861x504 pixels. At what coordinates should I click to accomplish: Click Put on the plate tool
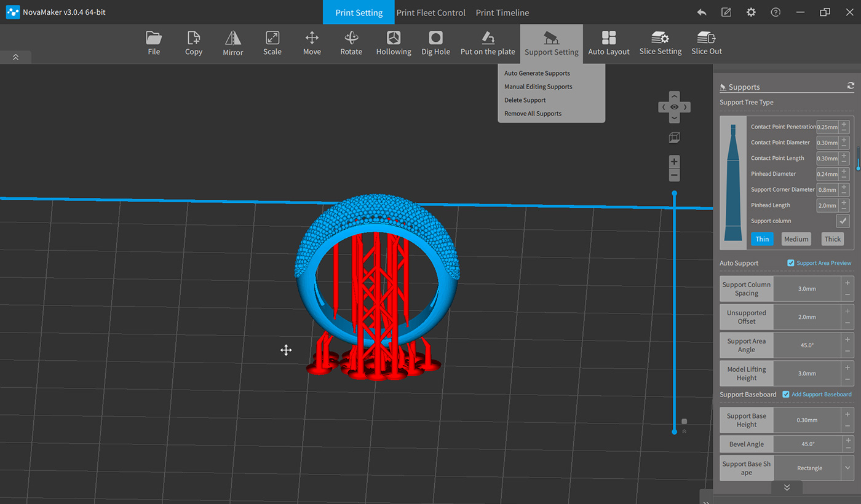(488, 44)
